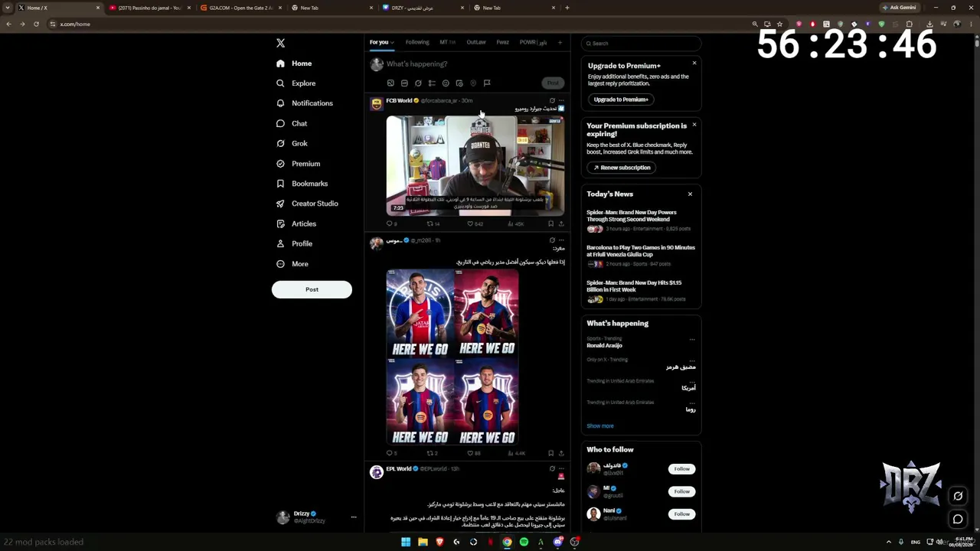Open the bottom-right Here We Go image
The height and width of the screenshot is (551, 980).
[486, 402]
